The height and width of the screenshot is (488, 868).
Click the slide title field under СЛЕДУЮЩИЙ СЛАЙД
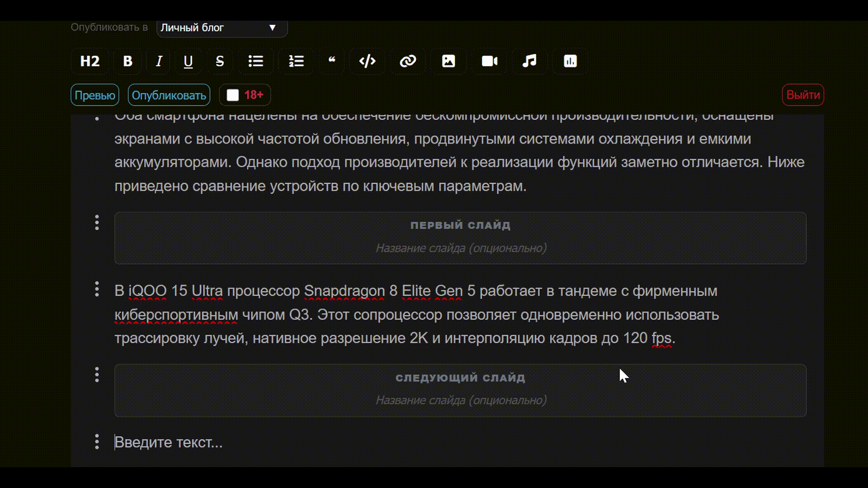tap(460, 400)
